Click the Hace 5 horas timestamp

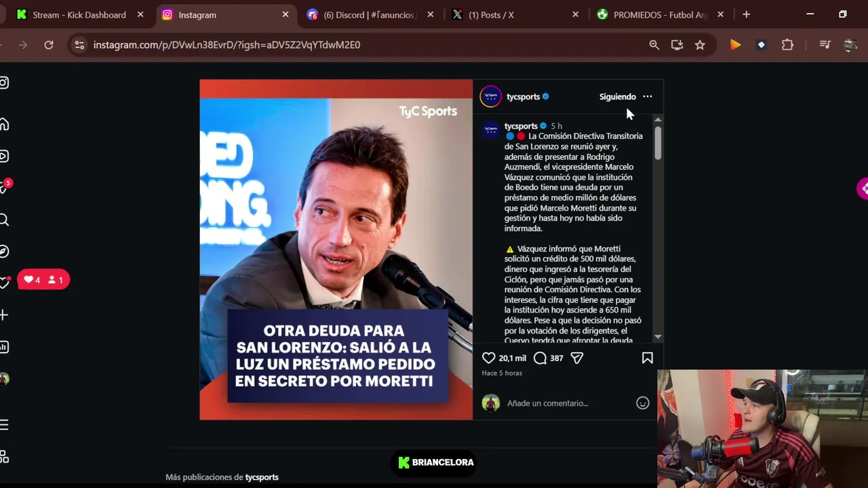[502, 373]
